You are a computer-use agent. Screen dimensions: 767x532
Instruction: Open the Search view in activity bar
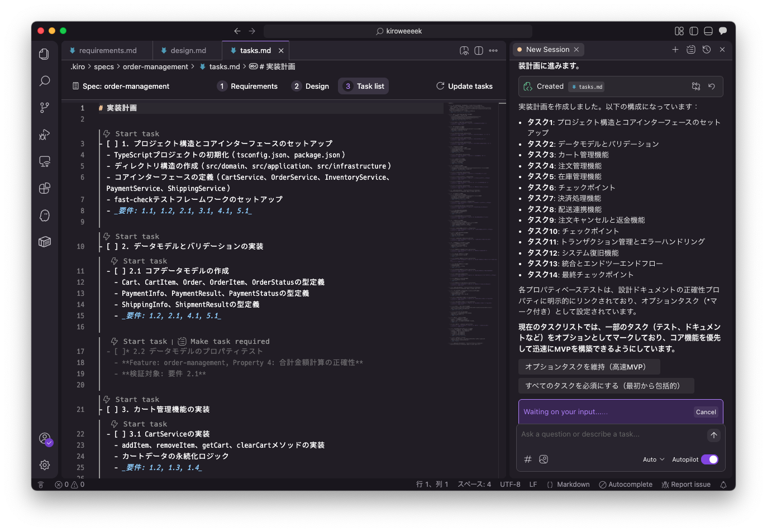click(x=45, y=81)
